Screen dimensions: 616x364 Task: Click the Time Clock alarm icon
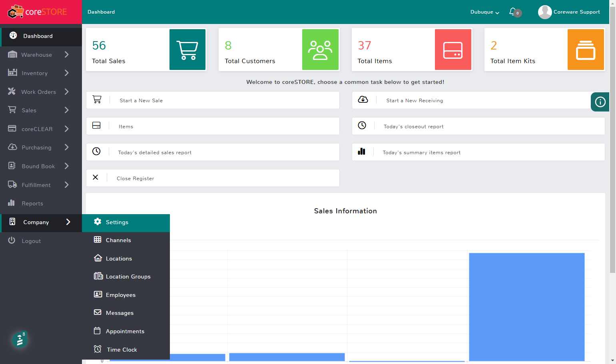pyautogui.click(x=98, y=349)
